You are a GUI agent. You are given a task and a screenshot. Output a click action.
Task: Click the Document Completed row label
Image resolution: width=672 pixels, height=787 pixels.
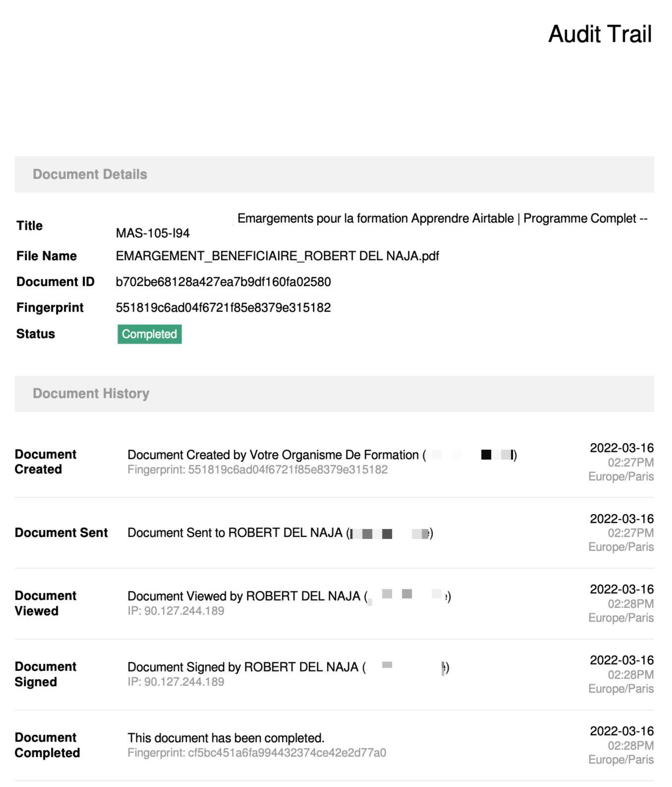click(x=47, y=745)
